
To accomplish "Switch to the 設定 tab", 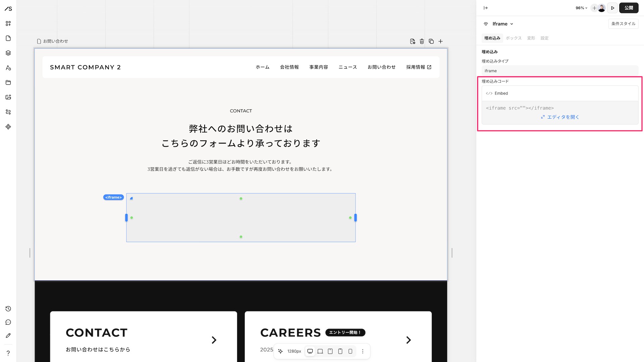I will point(544,38).
